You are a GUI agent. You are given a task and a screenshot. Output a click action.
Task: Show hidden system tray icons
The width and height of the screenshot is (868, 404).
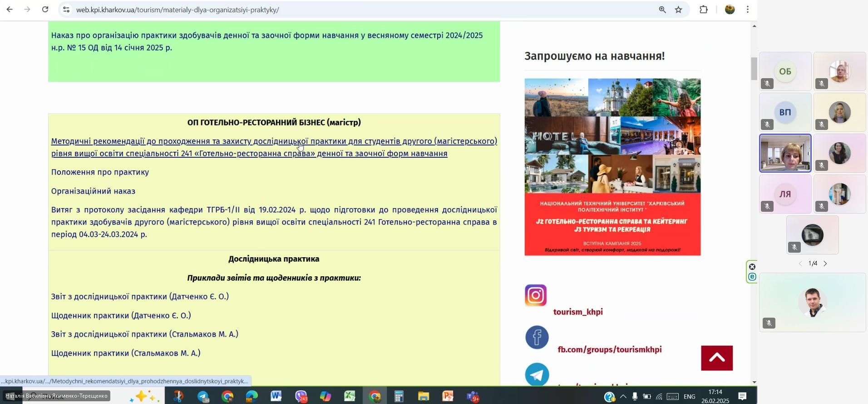623,397
